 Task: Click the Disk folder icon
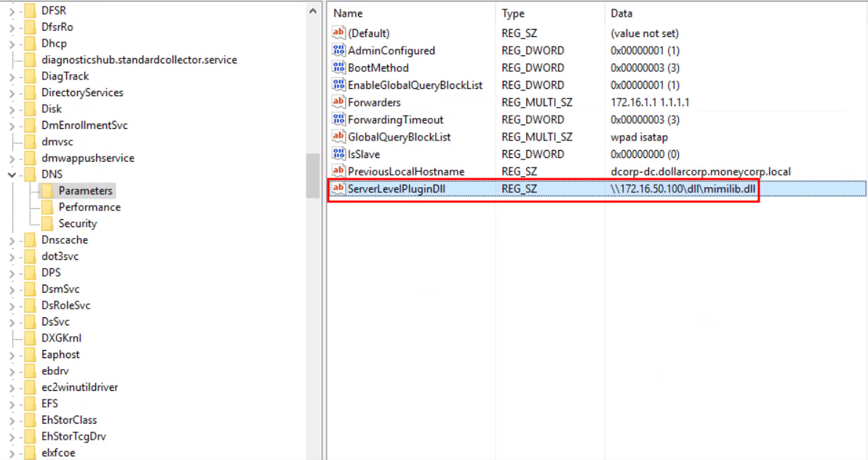click(x=31, y=108)
